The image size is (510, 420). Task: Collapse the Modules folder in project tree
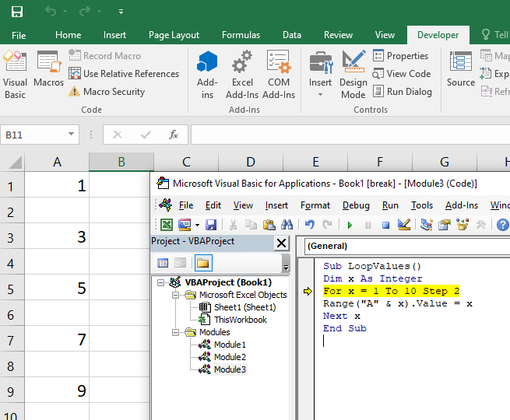[x=176, y=332]
